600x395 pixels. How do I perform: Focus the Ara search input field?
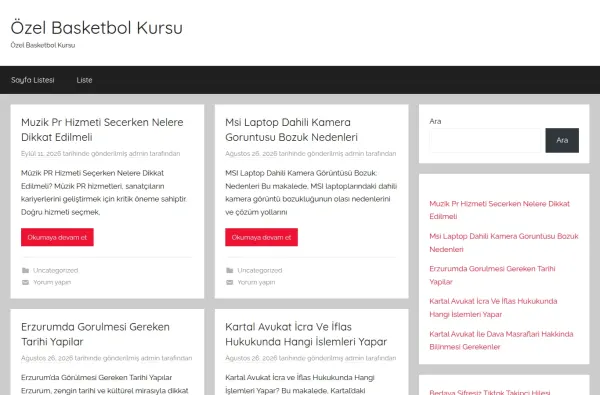point(485,140)
